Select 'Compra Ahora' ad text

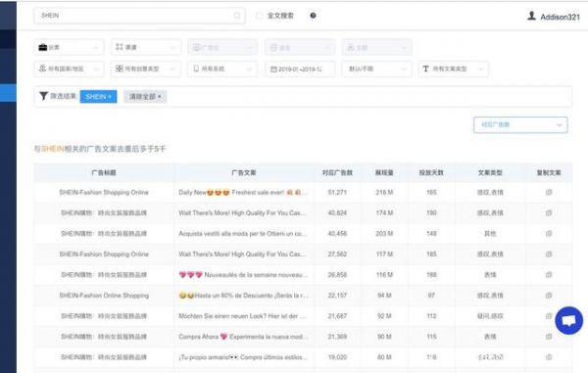pos(243,337)
